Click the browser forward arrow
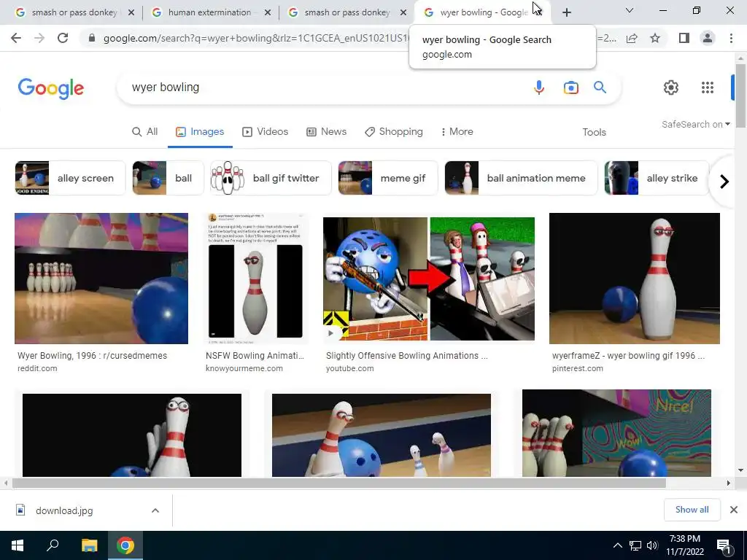 point(39,38)
